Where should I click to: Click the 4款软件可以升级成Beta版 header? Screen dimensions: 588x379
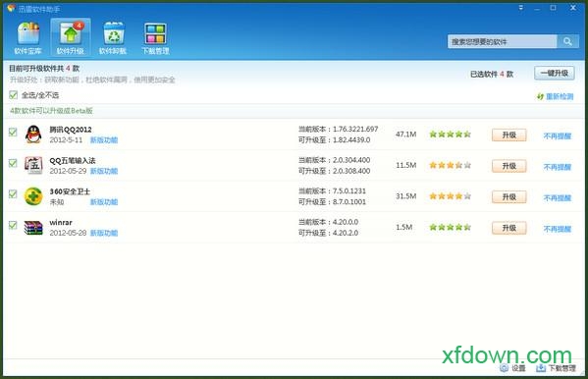51,111
